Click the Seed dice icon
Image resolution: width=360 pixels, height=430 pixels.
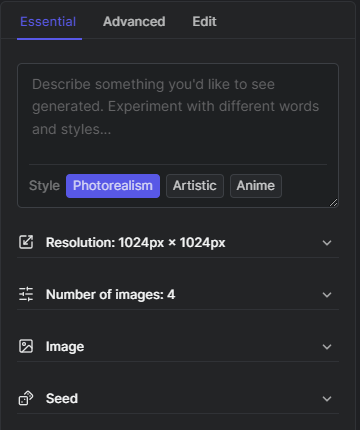[26, 398]
